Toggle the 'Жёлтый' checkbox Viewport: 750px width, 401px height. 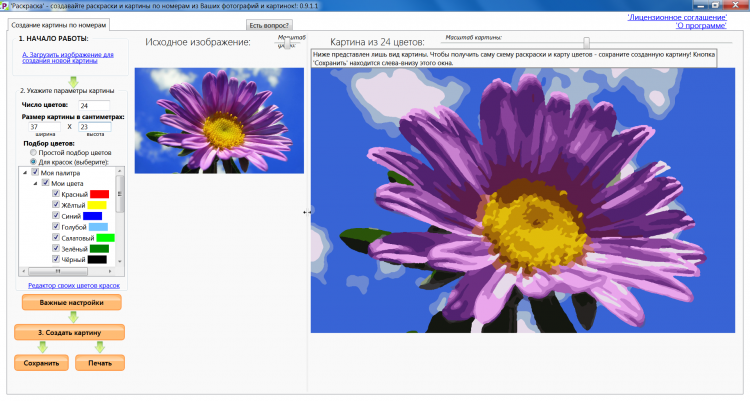pyautogui.click(x=55, y=204)
